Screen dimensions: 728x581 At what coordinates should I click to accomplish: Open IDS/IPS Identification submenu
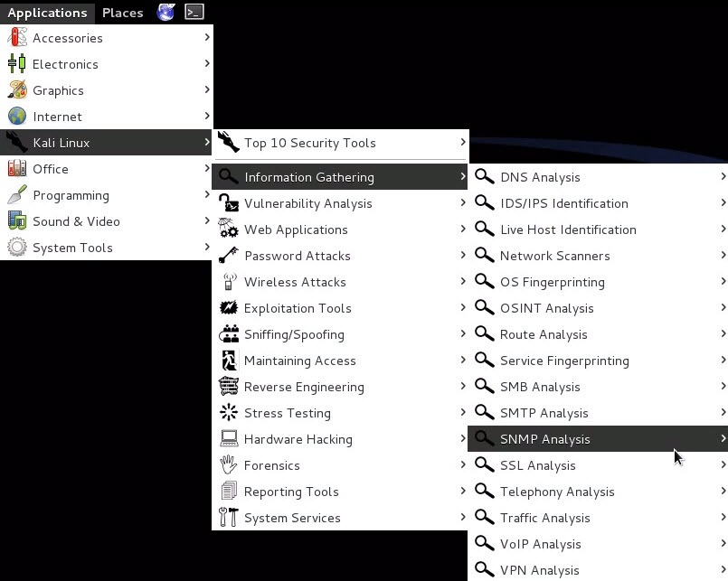tap(598, 202)
